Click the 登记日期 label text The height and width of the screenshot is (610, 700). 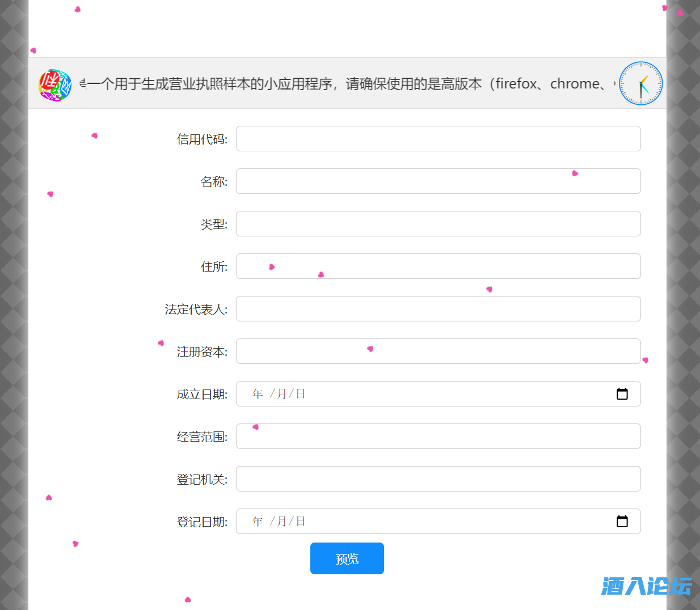(x=201, y=522)
